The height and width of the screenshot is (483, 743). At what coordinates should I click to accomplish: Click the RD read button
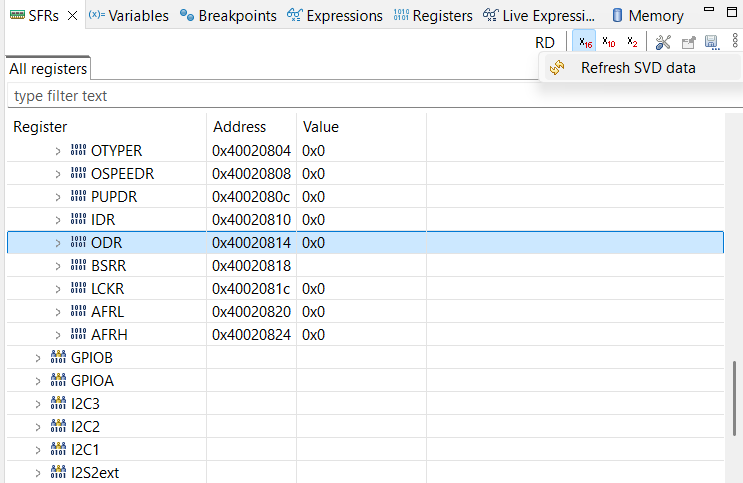544,43
